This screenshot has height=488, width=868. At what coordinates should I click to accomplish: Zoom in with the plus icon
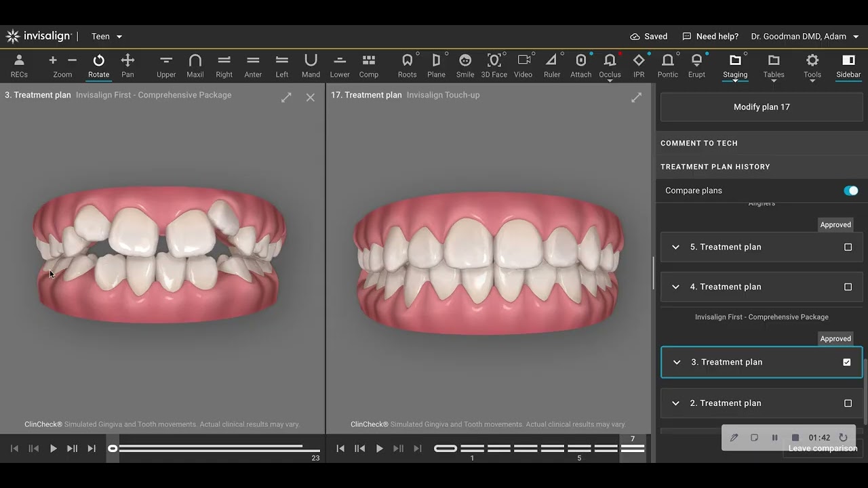click(53, 60)
